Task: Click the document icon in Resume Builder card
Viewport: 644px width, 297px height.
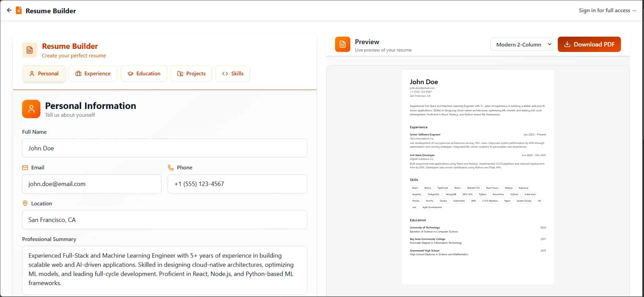Action: [x=30, y=50]
